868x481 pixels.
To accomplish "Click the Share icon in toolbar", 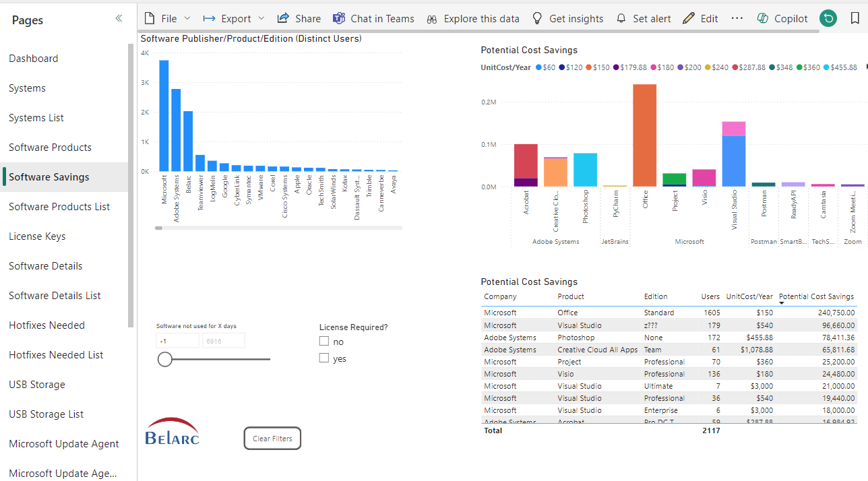I will pos(284,18).
